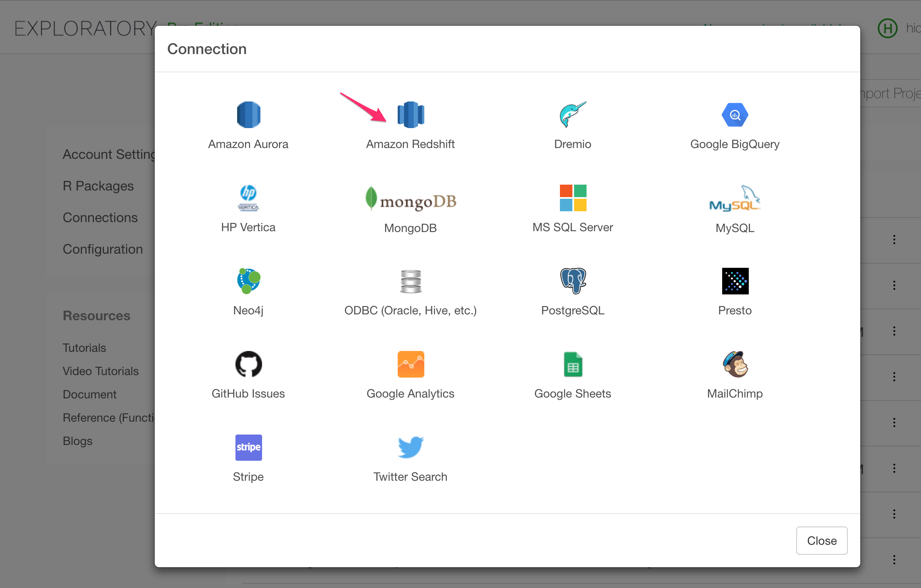Open Account Settings in sidebar
Viewport: 921px width, 588px height.
[x=109, y=154]
